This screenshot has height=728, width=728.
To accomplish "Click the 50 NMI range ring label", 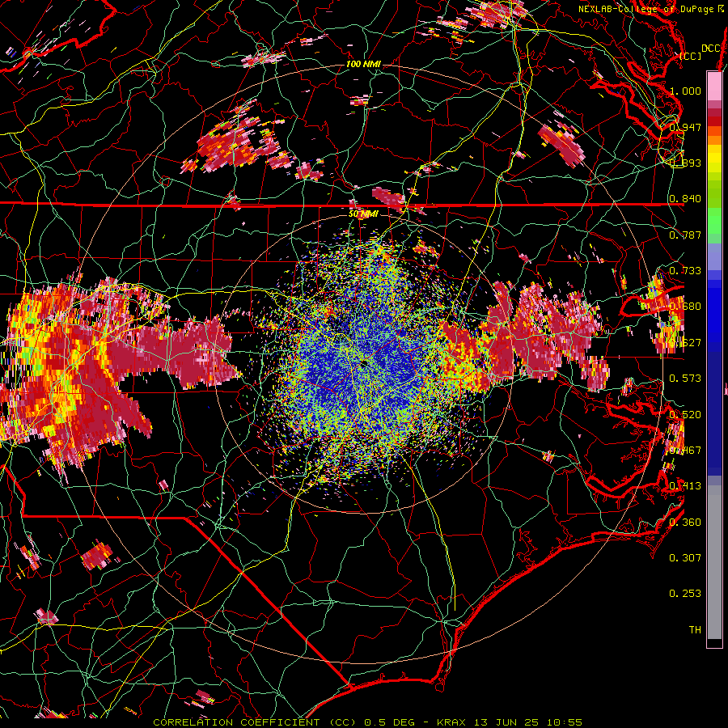I will 363,214.
